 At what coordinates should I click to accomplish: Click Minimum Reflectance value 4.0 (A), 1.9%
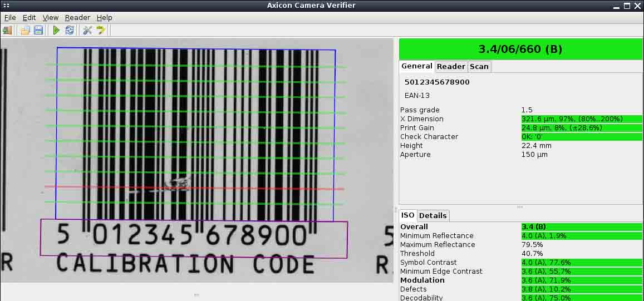click(x=582, y=236)
